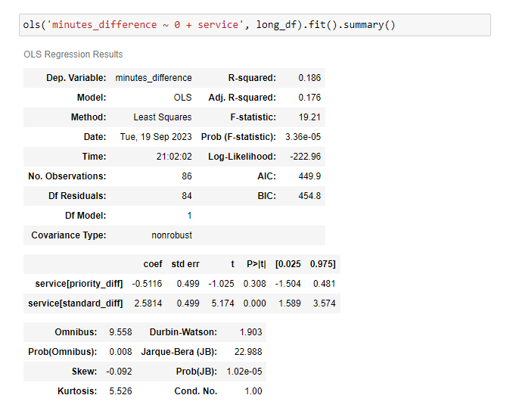The image size is (516, 420).
Task: Click the priority_diff upper bound 0.481
Action: (324, 284)
